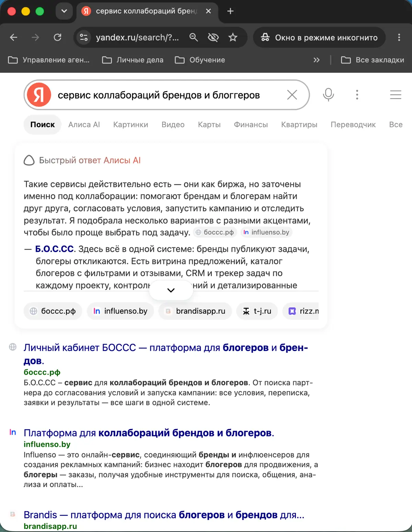This screenshot has height=532, width=412.
Task: Open Chrome three-dot menu
Action: [399, 37]
